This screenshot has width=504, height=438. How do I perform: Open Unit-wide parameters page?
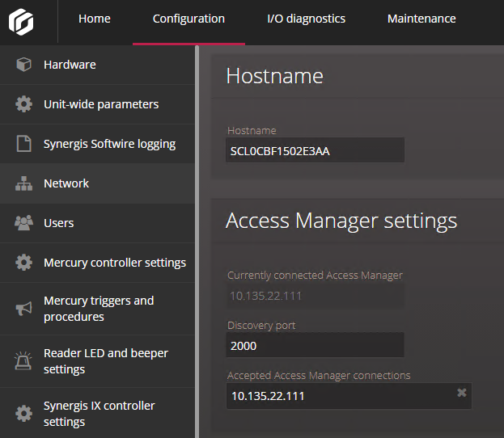pos(97,104)
